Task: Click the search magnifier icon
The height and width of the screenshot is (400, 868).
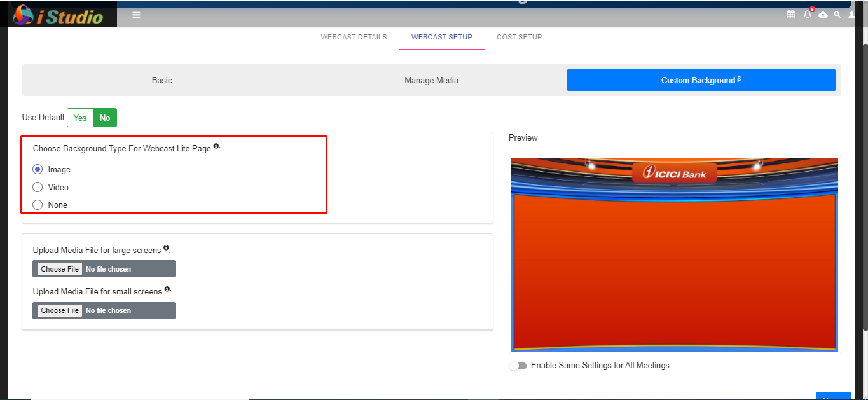Action: point(837,14)
